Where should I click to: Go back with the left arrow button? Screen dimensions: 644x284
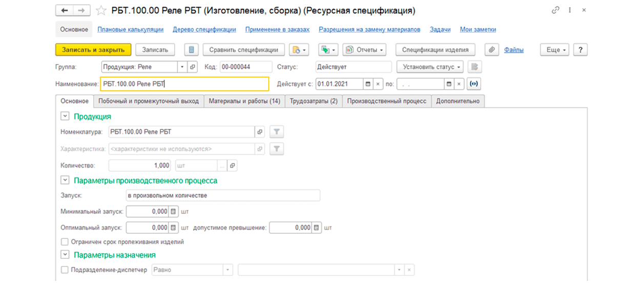64,10
